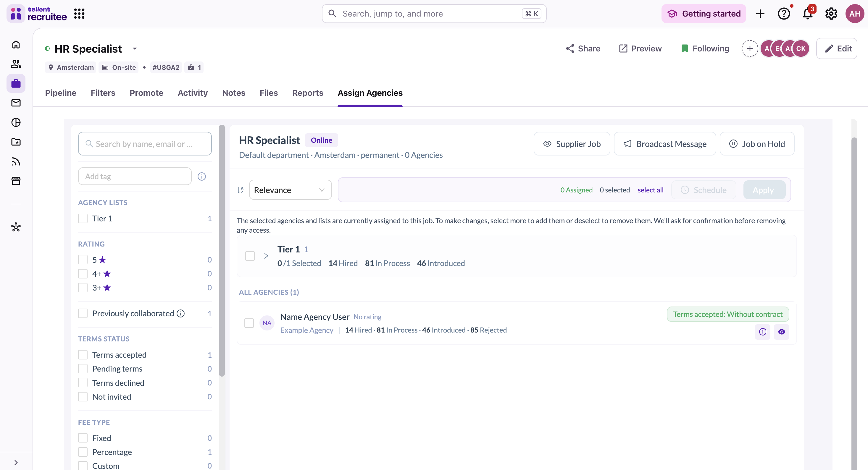The height and width of the screenshot is (470, 868).
Task: Switch to the Activity tab
Action: (192, 93)
